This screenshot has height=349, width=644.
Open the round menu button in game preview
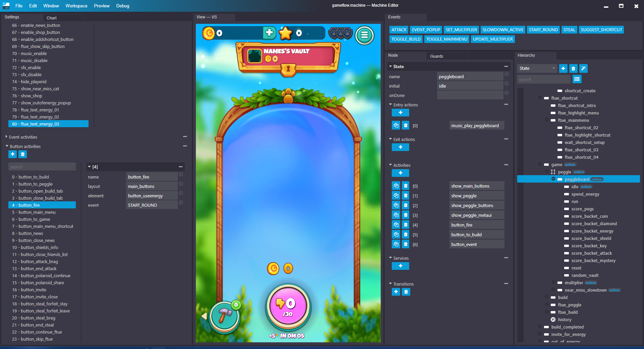(x=365, y=35)
